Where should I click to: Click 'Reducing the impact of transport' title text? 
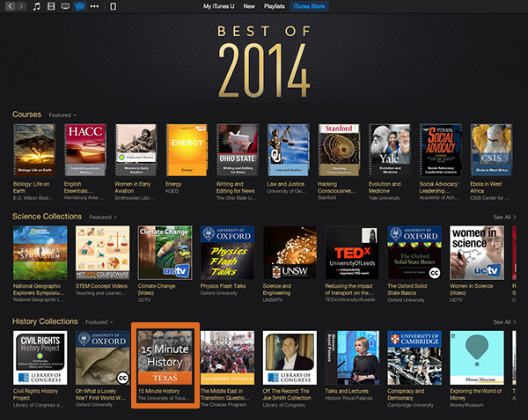click(x=348, y=290)
